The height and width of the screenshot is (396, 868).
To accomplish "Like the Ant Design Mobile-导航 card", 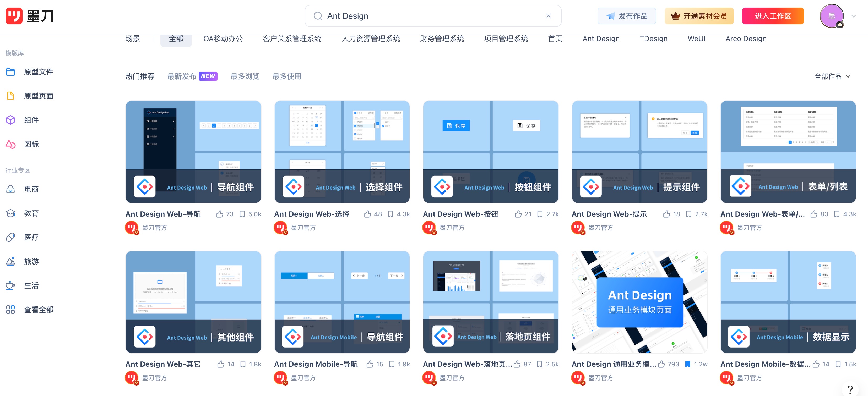I will 370,364.
